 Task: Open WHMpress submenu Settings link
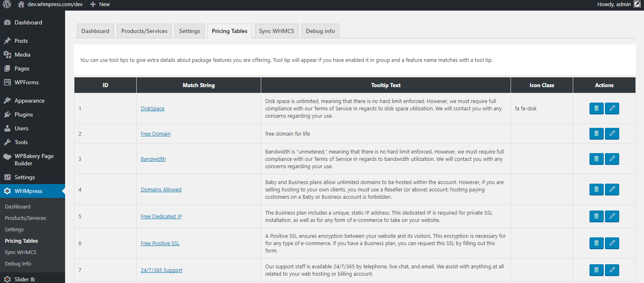[x=14, y=229]
